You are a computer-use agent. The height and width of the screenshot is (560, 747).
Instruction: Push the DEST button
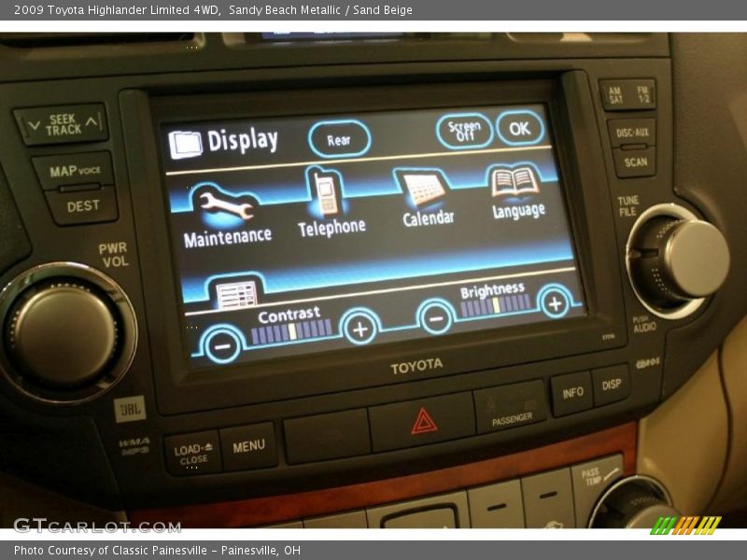[x=83, y=206]
